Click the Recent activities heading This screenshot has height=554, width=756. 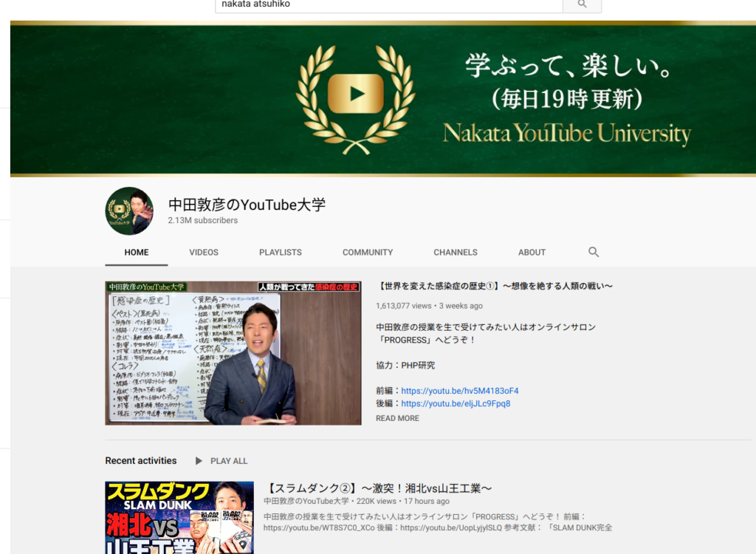[141, 461]
